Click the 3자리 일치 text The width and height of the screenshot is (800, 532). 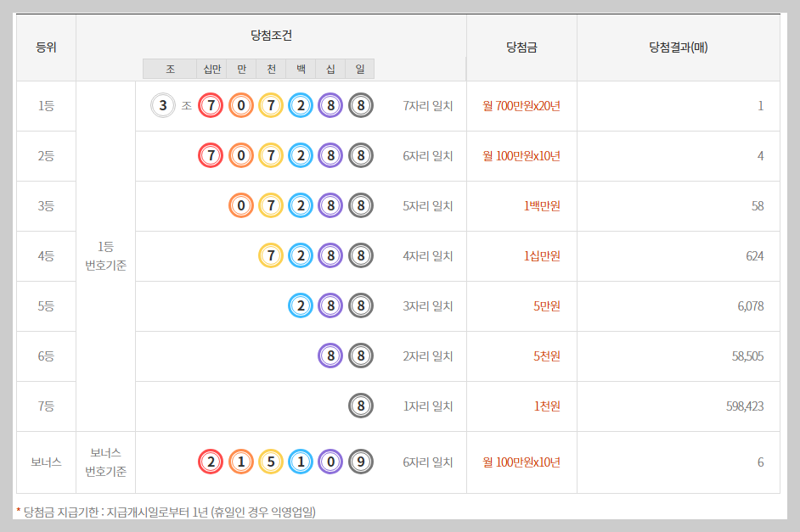pyautogui.click(x=427, y=306)
